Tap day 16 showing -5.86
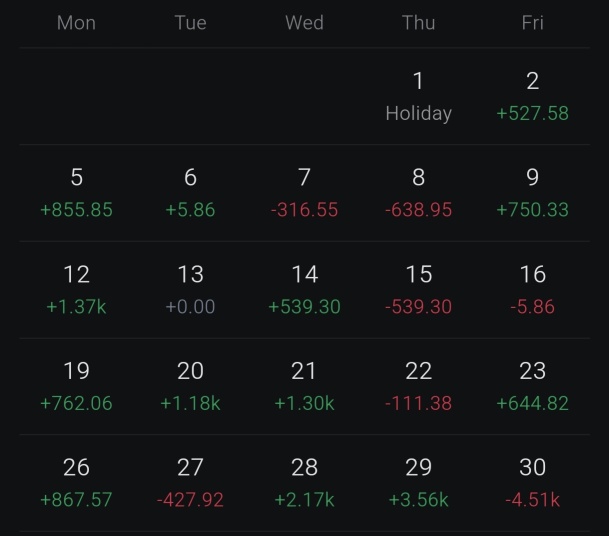This screenshot has height=536, width=609. (x=532, y=290)
